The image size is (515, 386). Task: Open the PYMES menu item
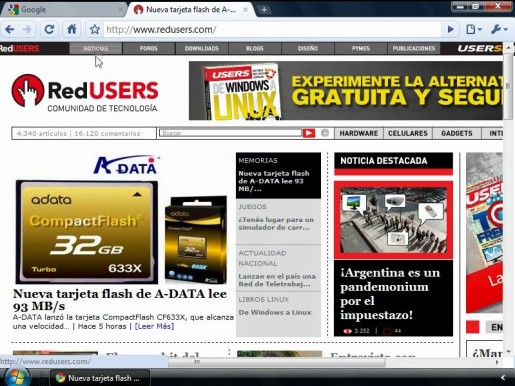[x=361, y=48]
